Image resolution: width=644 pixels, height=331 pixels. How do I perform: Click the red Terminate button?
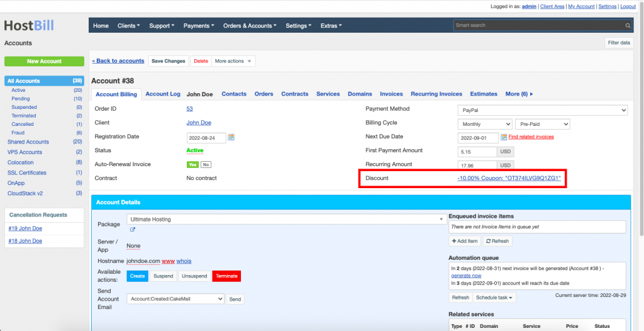pyautogui.click(x=226, y=276)
